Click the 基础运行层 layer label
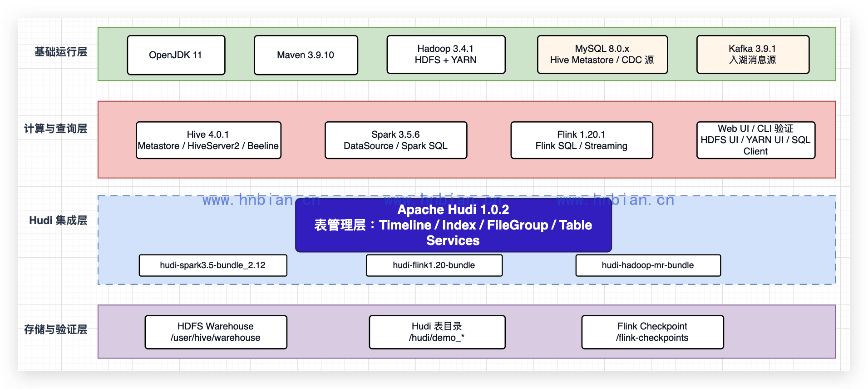The height and width of the screenshot is (389, 868). point(61,52)
